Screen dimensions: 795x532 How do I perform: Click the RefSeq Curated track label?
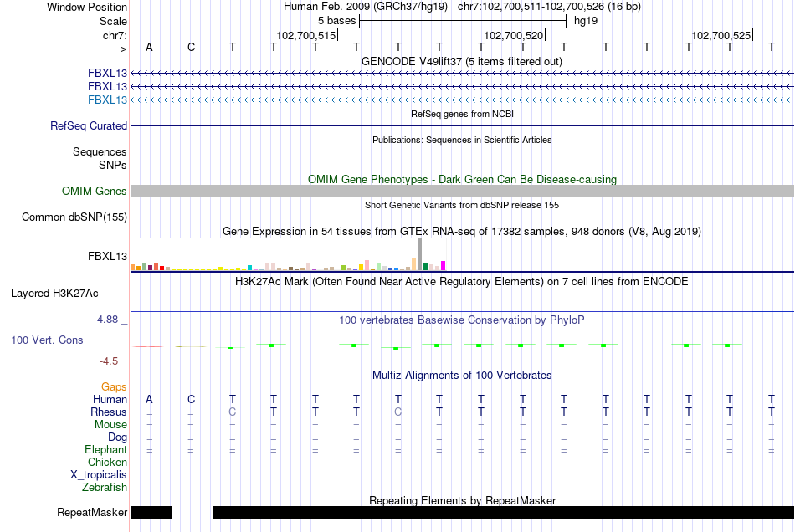pyautogui.click(x=89, y=125)
